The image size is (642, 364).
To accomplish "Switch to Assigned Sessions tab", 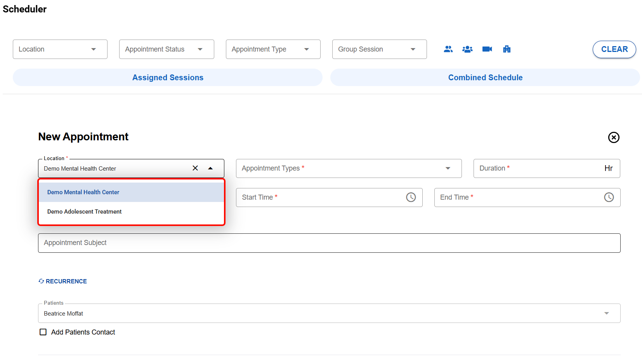I will point(168,78).
